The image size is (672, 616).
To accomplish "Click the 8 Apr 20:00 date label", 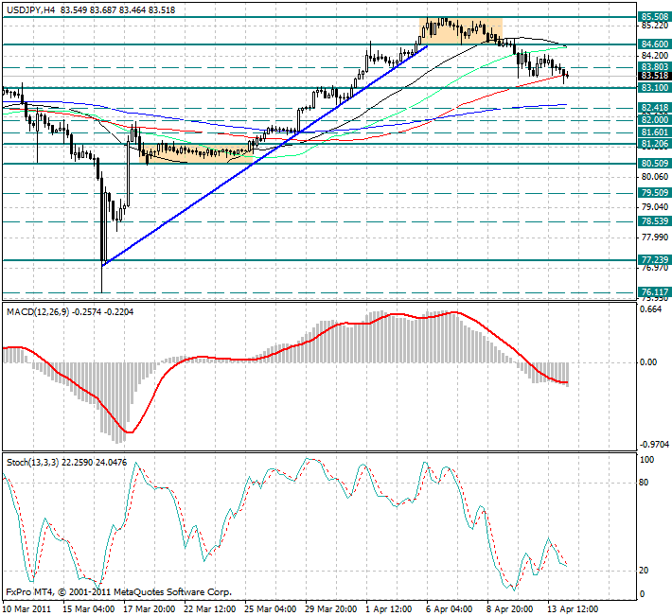I will 510,609.
